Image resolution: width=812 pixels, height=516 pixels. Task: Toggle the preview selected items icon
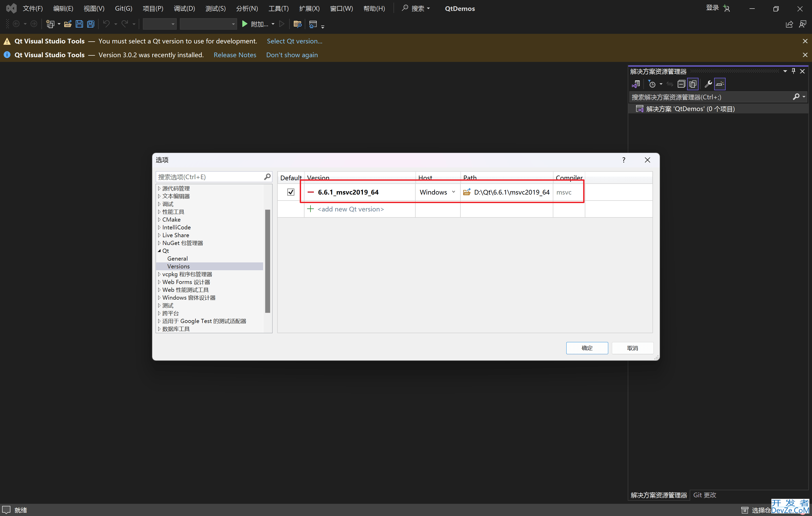[720, 84]
